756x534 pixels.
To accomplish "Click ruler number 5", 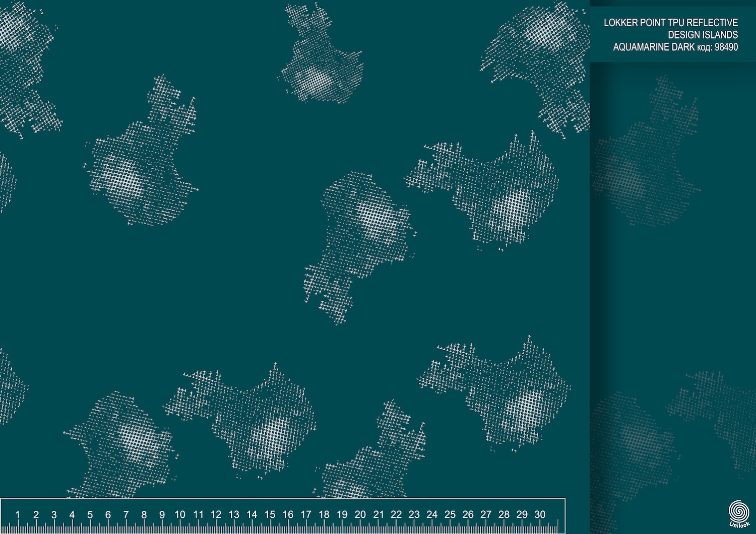I will (90, 515).
